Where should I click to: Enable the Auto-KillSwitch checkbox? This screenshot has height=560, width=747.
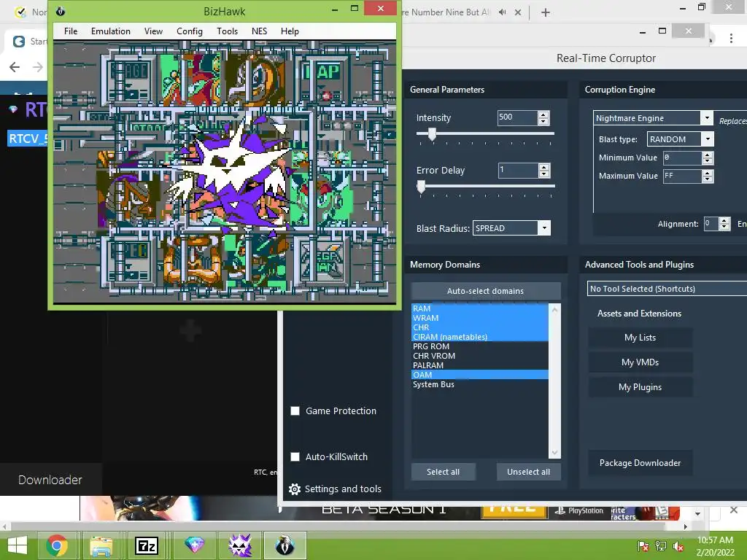(x=295, y=456)
